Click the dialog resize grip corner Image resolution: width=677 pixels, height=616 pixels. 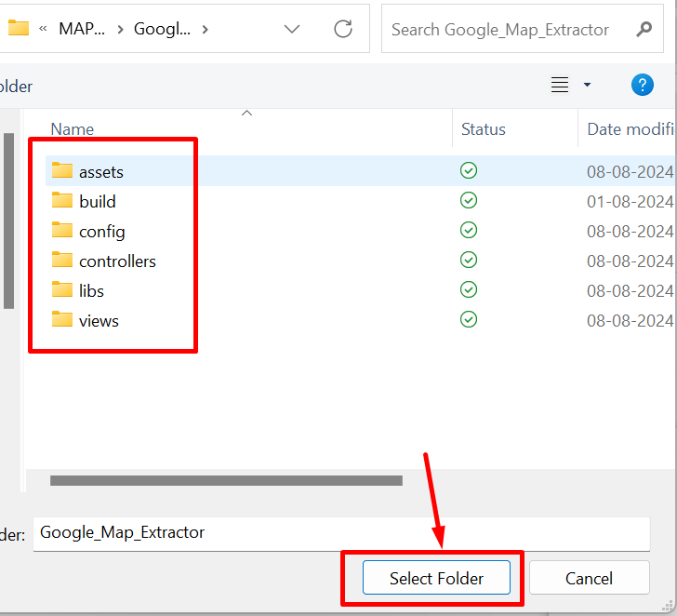pos(668,607)
